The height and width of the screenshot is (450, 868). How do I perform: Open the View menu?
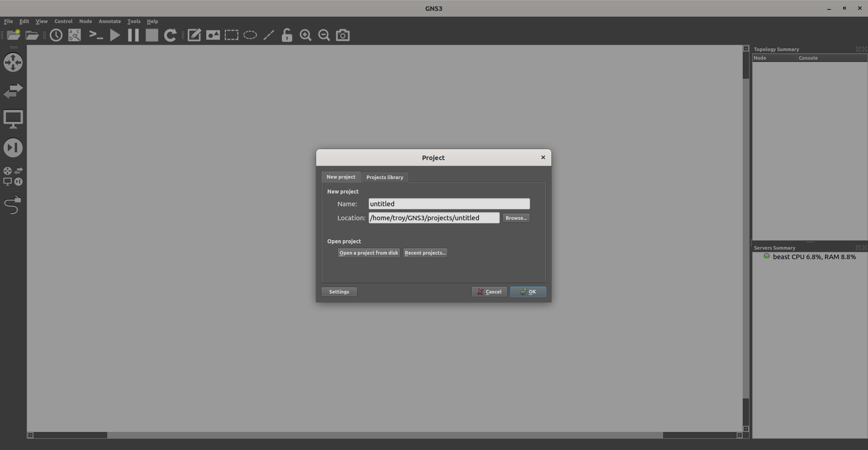point(42,21)
